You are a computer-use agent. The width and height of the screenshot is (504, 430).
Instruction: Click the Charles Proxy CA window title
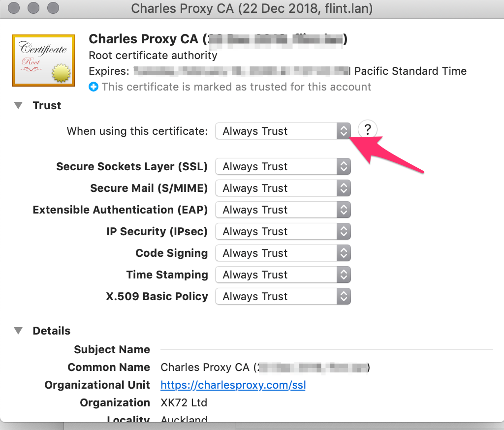coord(252,8)
